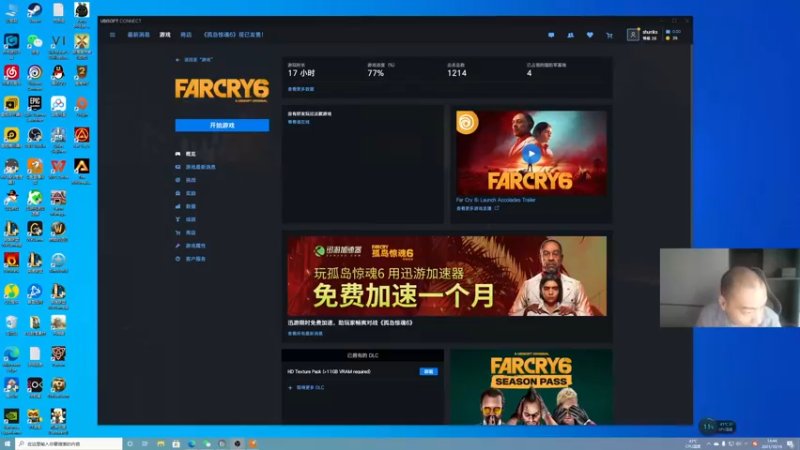Screen dimensions: 800x450
Task: Click the Task View taskbar icon
Action: coord(145,444)
